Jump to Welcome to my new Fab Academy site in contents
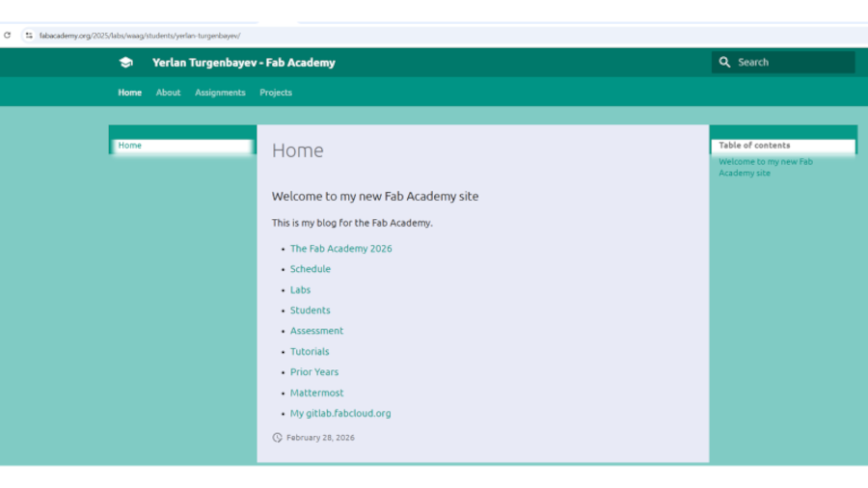Screen dimensions: 868x488 [x=766, y=167]
